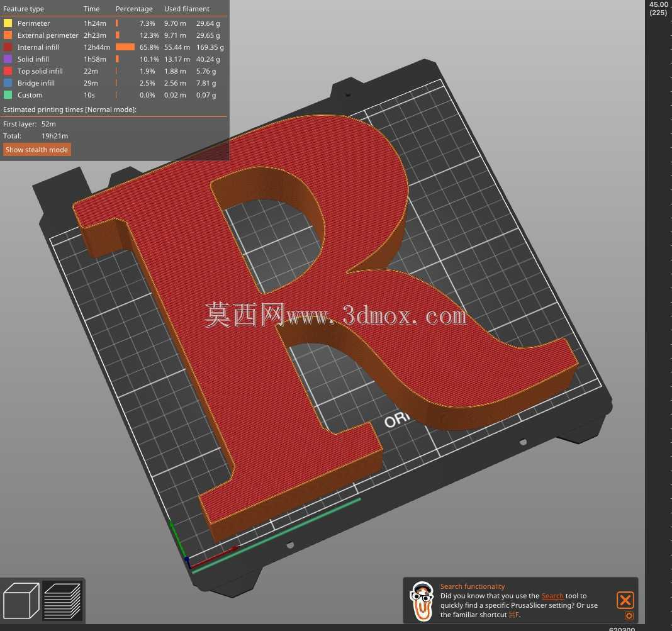Toggle the Internal infill dark red swatch
This screenshot has height=631, width=672.
click(x=8, y=47)
